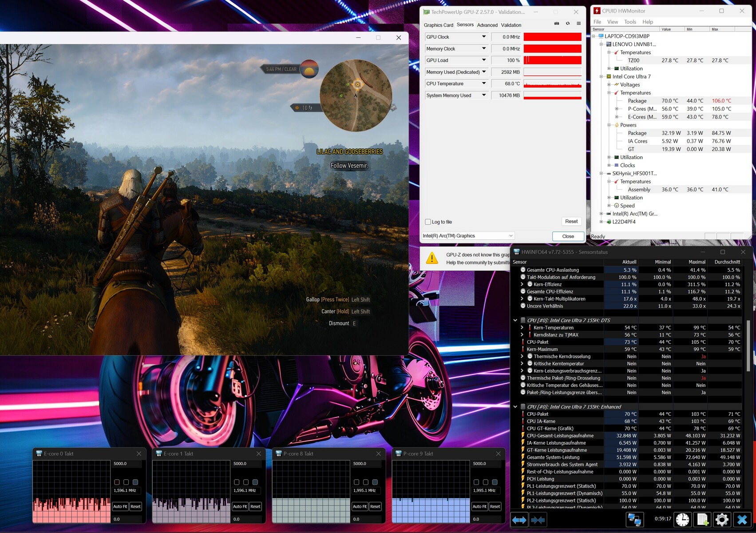Click the E-core 0 Takt graph icon

click(x=39, y=453)
